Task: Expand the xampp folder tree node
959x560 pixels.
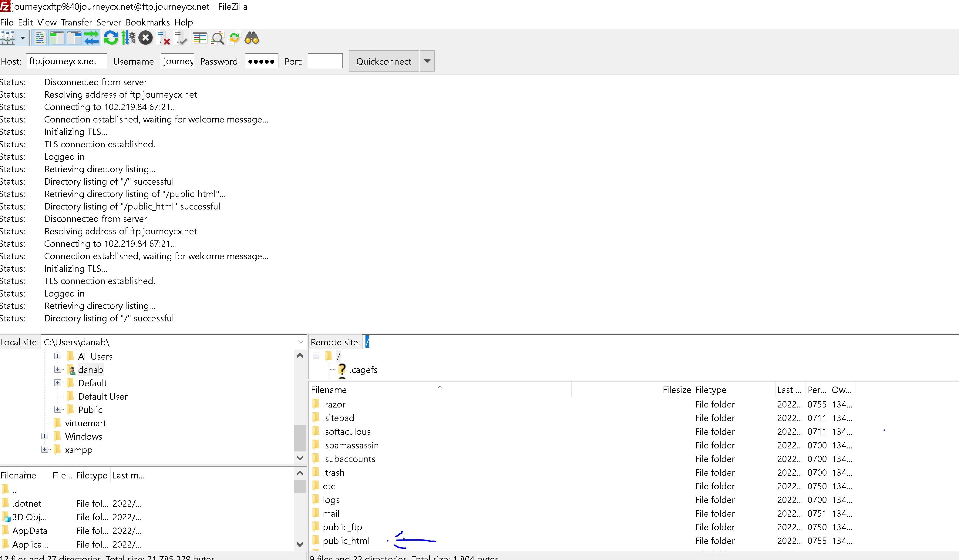Action: click(45, 449)
